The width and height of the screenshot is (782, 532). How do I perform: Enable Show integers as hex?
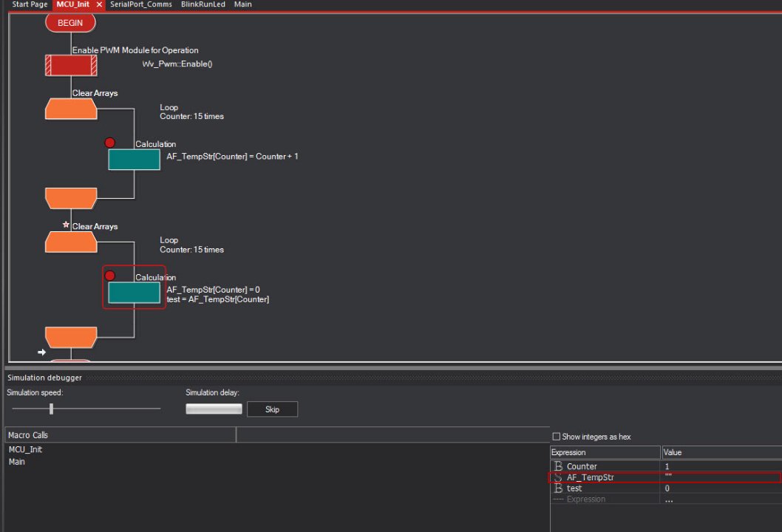[556, 437]
